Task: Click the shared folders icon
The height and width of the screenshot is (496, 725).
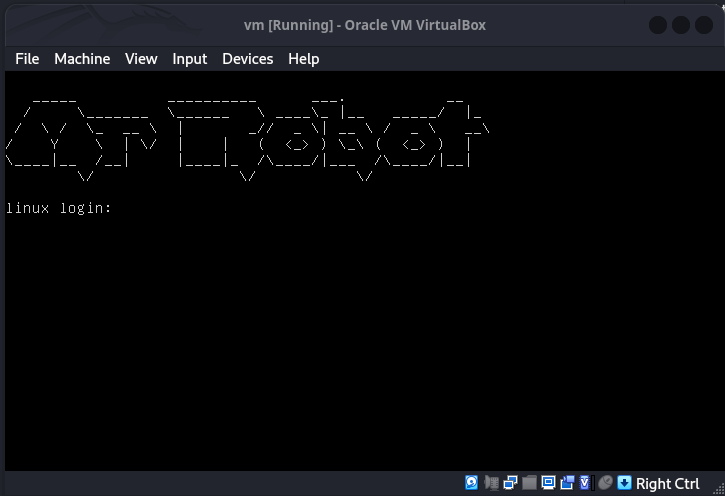Action: pos(529,483)
